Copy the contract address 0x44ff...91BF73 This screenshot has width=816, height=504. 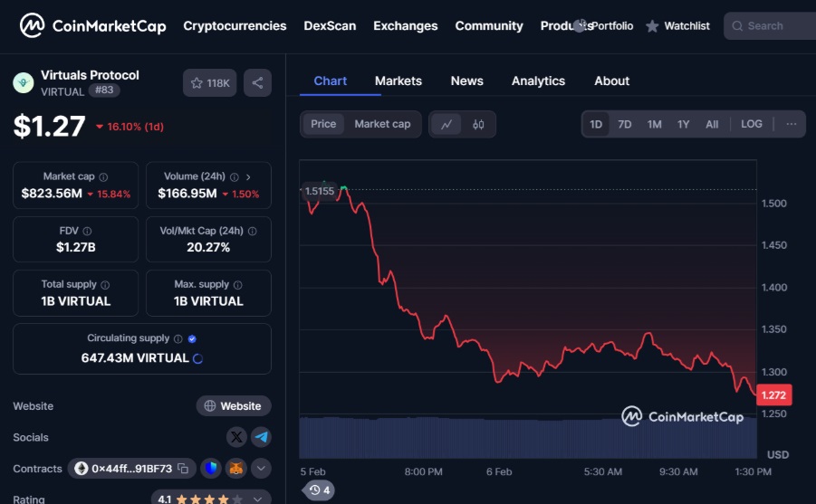pos(183,469)
